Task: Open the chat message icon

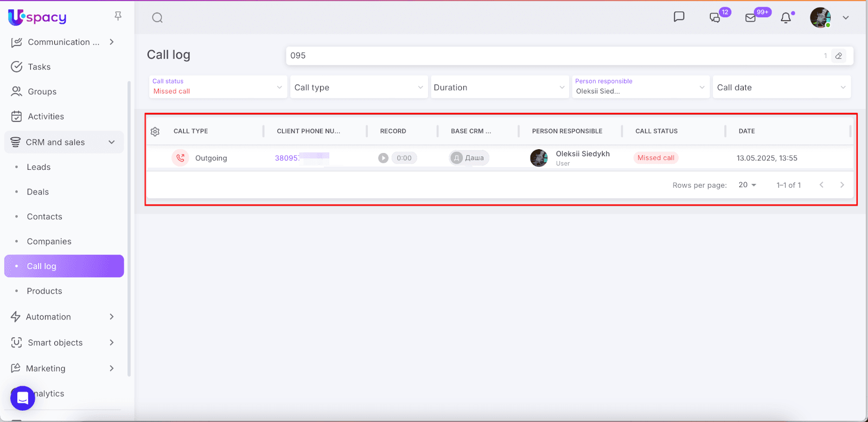Action: pos(679,17)
